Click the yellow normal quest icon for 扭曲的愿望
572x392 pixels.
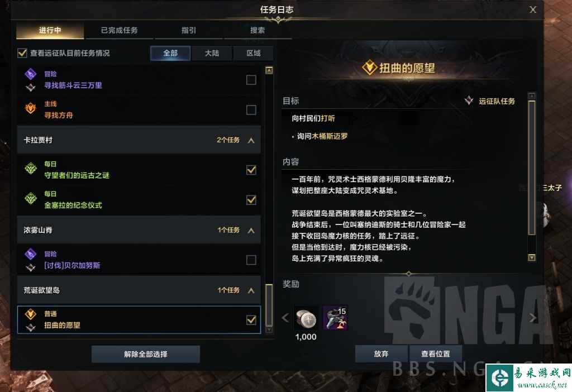[x=31, y=314]
